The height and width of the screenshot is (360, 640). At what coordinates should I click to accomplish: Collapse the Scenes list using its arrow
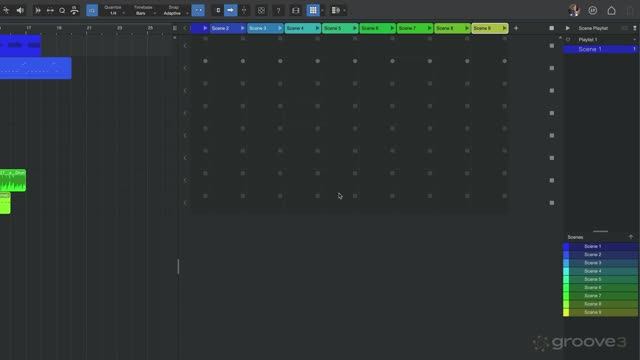[x=631, y=237]
